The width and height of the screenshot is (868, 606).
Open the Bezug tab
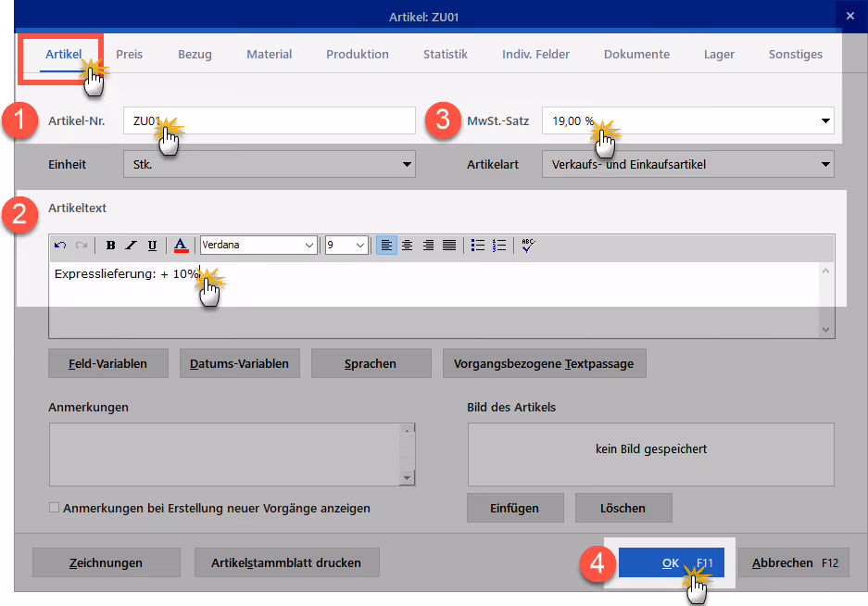[195, 55]
